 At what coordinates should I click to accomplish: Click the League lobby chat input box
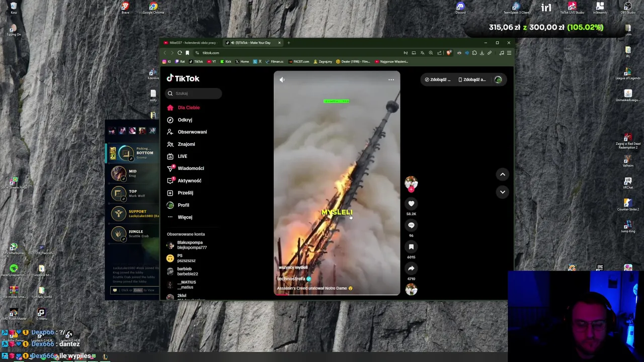click(x=134, y=290)
